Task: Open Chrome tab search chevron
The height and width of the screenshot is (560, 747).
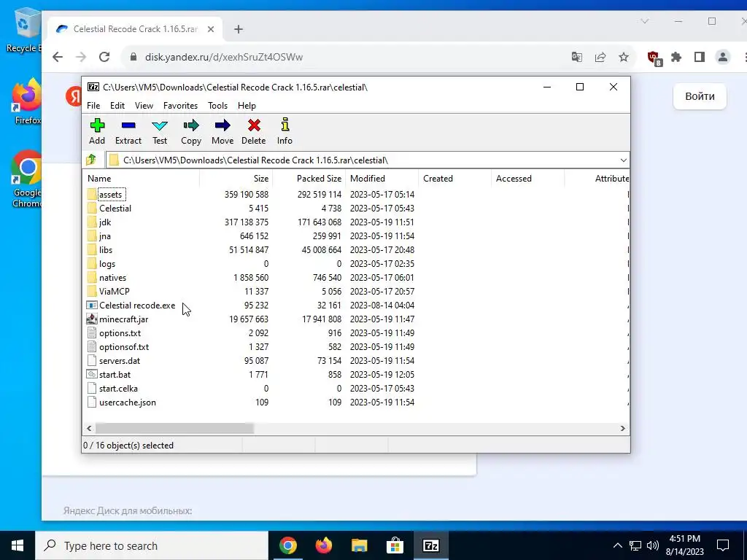Action: [x=645, y=21]
